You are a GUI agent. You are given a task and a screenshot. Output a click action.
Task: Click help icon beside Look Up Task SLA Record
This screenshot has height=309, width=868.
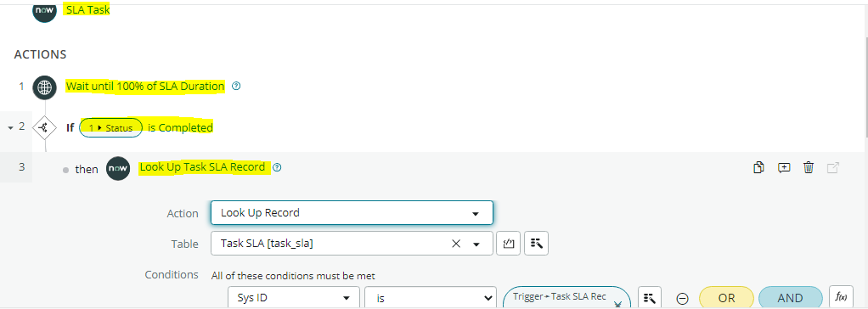click(x=278, y=167)
